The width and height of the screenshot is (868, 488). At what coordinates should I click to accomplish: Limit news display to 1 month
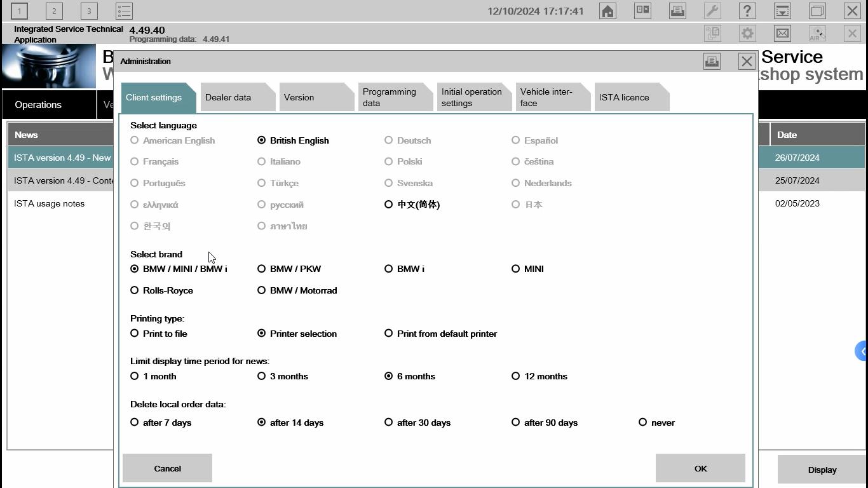[x=153, y=376]
